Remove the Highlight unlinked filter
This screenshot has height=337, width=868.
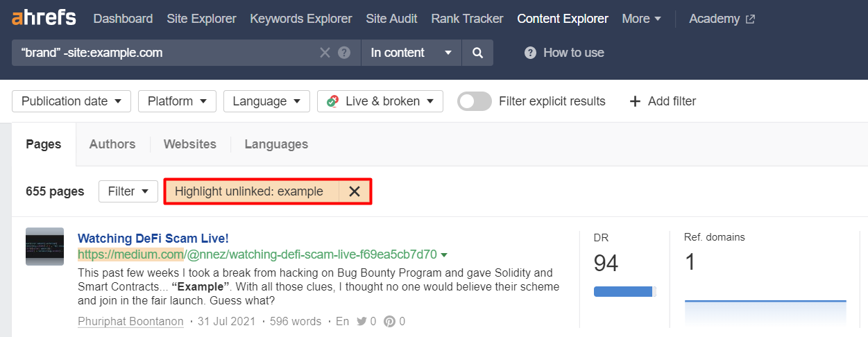pos(355,191)
